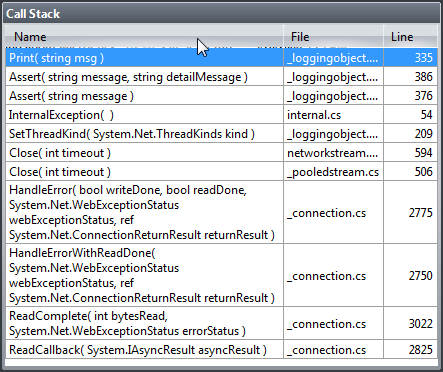Select Close( int timeout ) in networkstream file

(221, 153)
